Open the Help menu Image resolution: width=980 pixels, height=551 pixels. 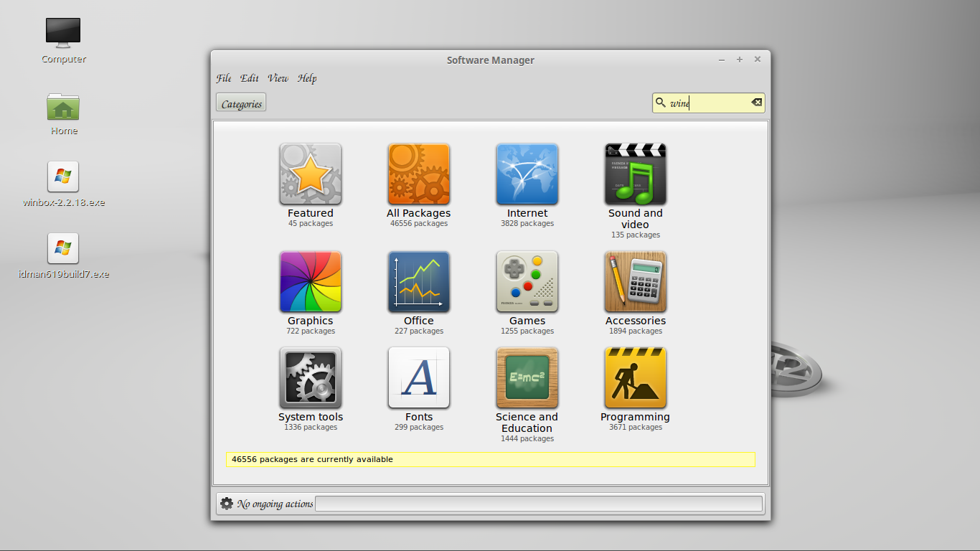coord(307,78)
